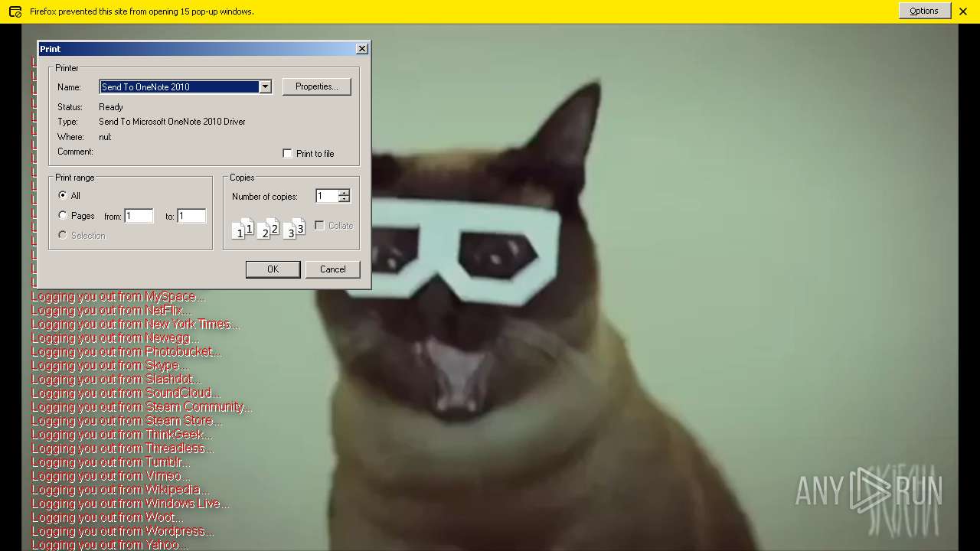980x551 pixels.
Task: Click "Send To Microsoft OneNote 2010 Driver" type text
Action: (x=172, y=122)
